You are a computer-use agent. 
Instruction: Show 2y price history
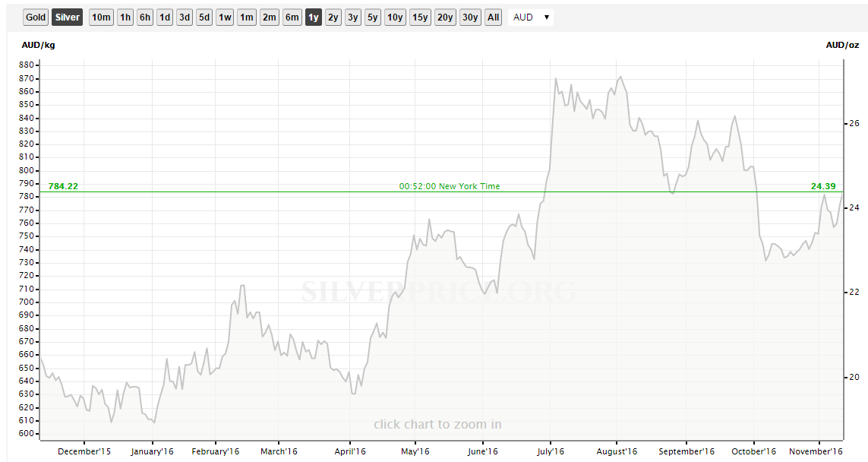click(333, 17)
